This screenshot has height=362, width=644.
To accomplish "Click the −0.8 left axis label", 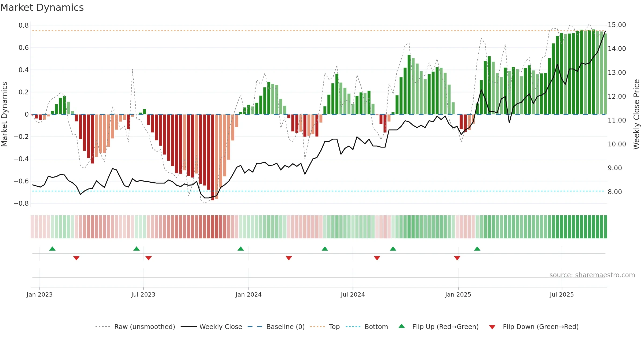I will (x=21, y=204).
